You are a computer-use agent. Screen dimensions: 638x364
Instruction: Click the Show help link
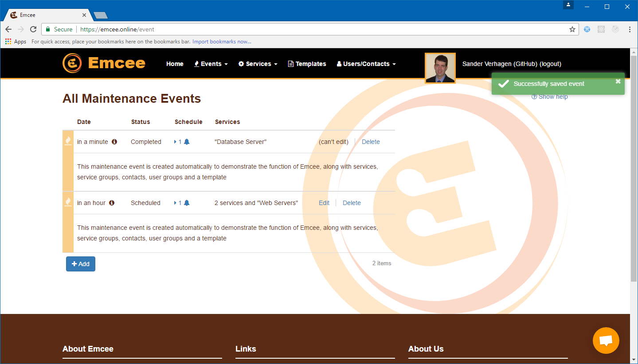point(550,97)
